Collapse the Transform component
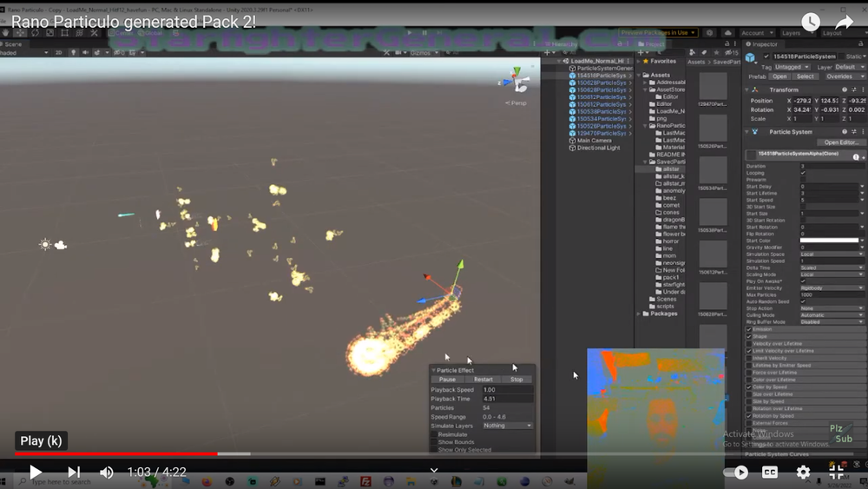This screenshot has width=868, height=489. pos(746,89)
